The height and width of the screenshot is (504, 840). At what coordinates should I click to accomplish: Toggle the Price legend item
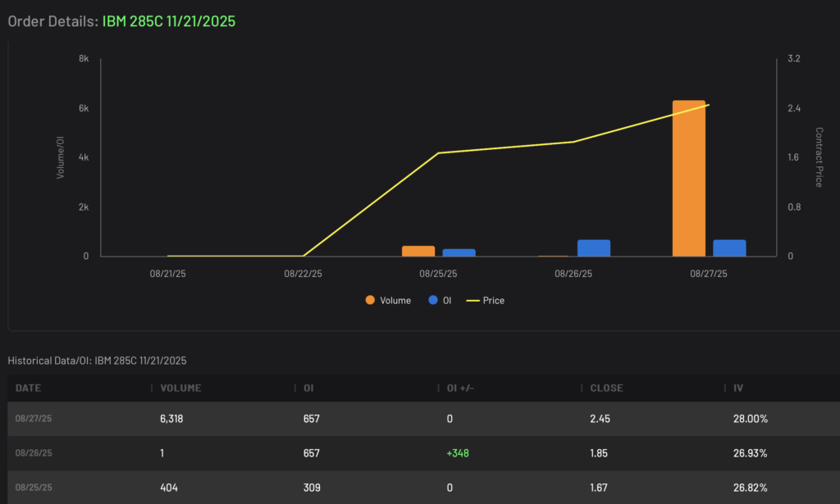[x=486, y=301]
